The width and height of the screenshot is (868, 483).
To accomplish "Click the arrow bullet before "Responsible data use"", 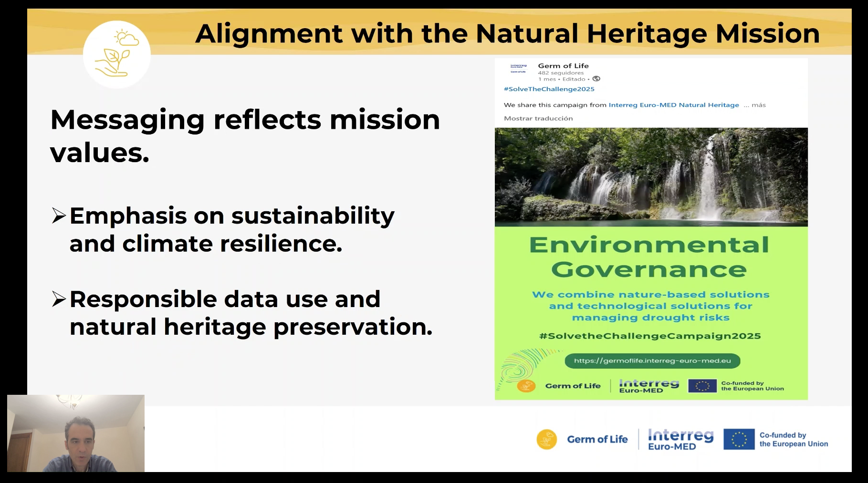I will [x=59, y=299].
